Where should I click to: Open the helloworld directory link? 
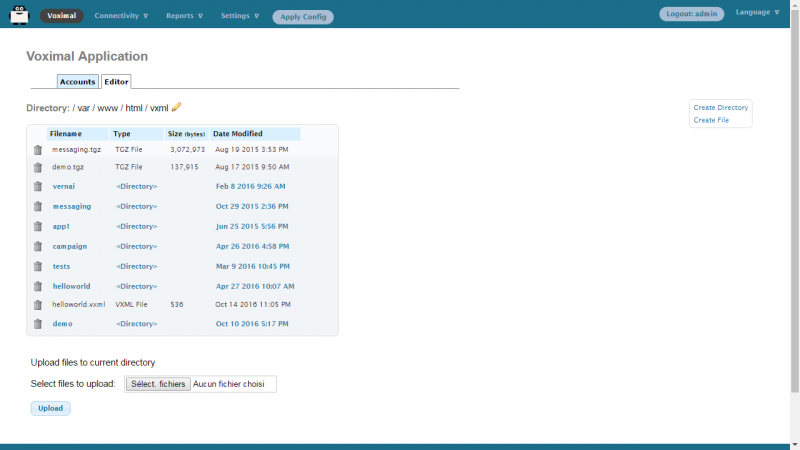pos(71,286)
